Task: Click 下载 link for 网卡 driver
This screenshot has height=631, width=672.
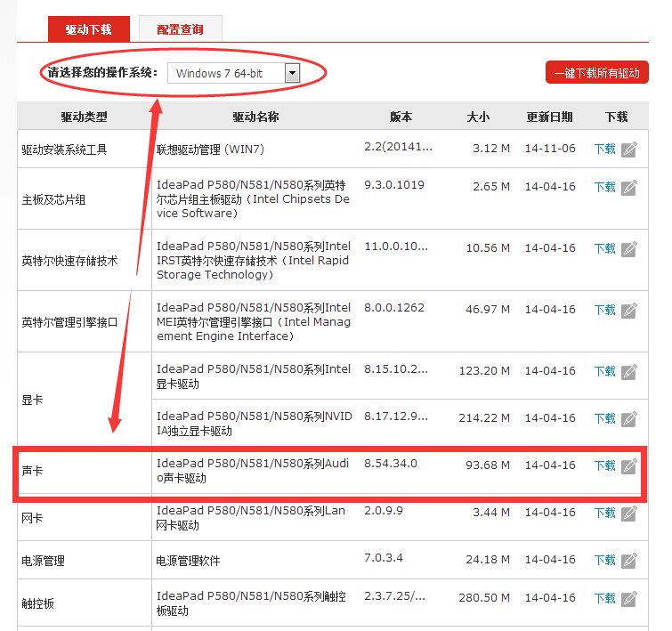Action: click(x=604, y=513)
